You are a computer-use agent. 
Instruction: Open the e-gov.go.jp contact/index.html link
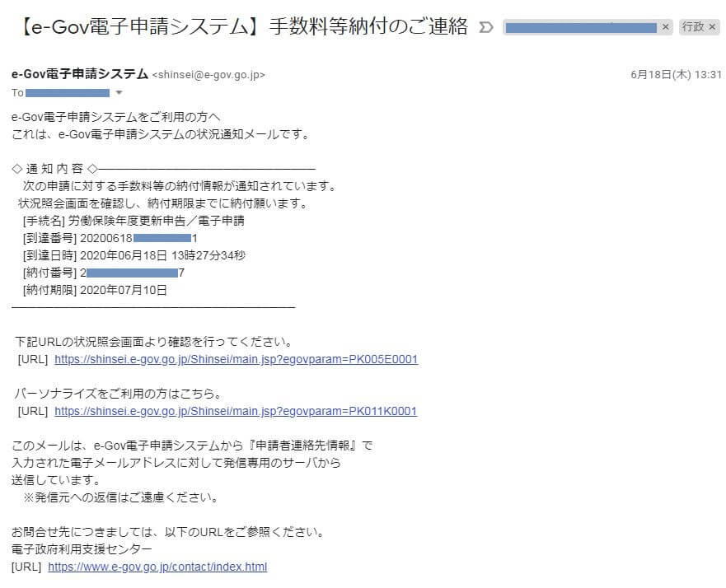point(157,567)
